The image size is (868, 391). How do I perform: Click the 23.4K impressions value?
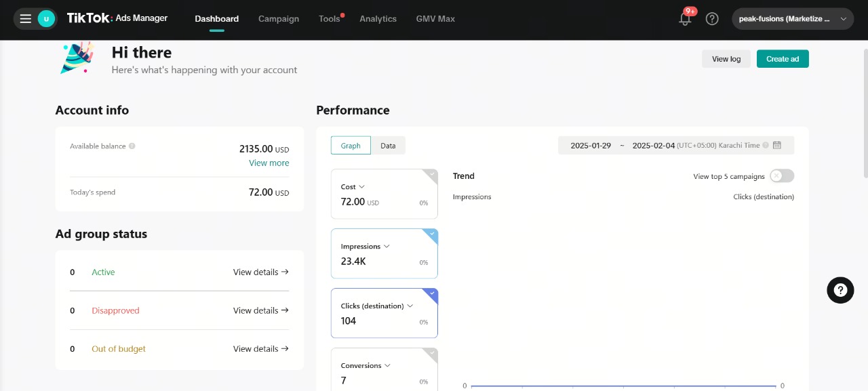pyautogui.click(x=353, y=262)
